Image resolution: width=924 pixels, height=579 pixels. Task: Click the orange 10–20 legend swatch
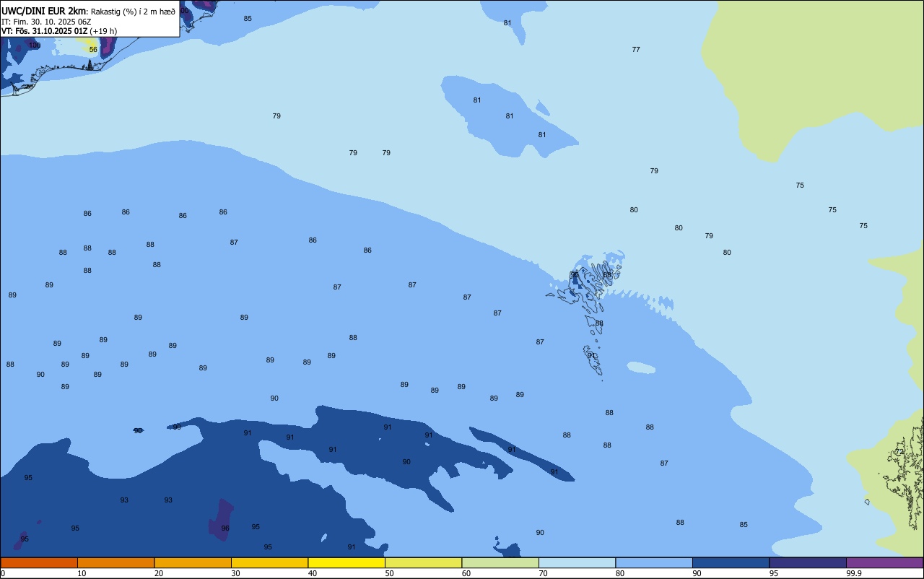[x=115, y=562]
